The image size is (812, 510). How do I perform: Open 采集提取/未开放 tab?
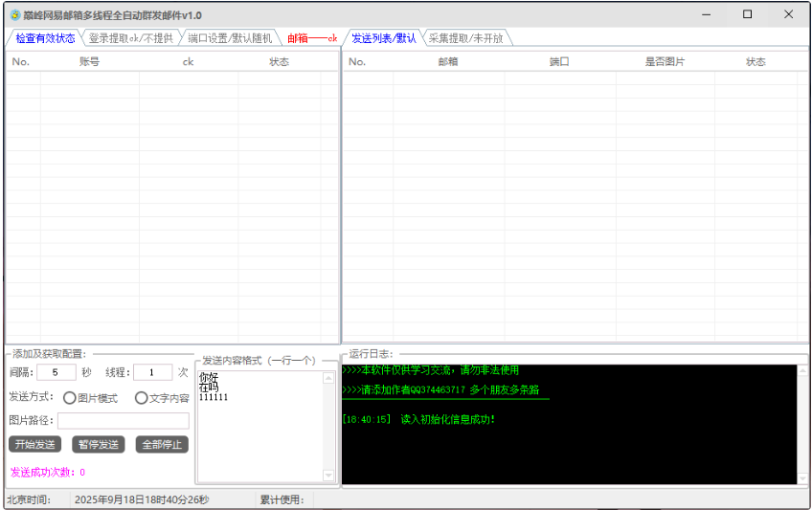[x=465, y=38]
